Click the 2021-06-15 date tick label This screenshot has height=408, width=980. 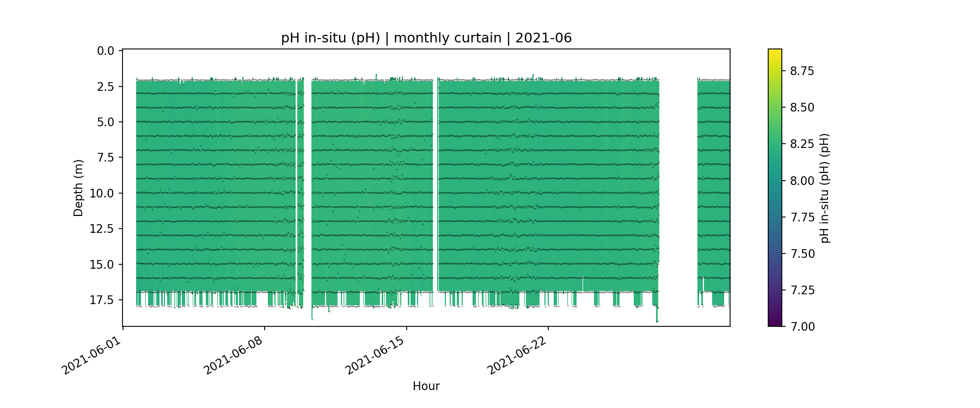(x=375, y=355)
